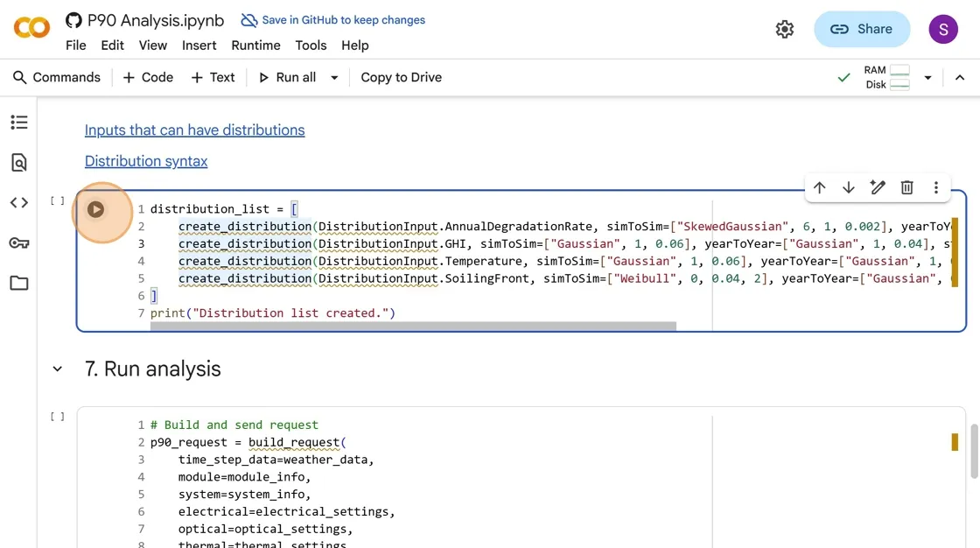980x548 pixels.
Task: Open find and replace panel
Action: 19,163
